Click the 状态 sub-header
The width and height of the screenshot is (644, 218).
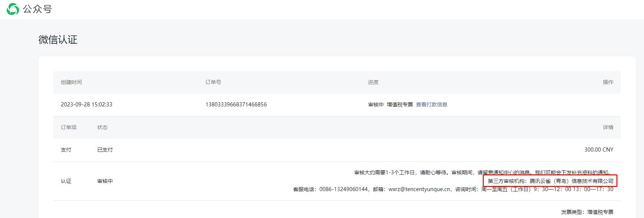(103, 127)
